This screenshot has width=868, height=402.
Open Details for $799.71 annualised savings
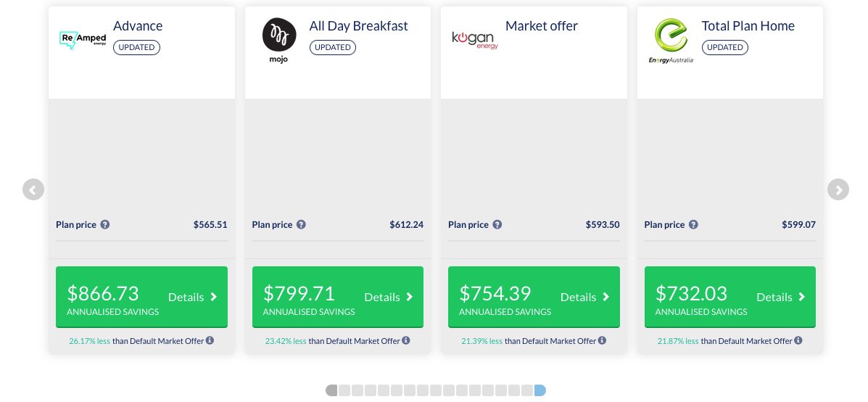(x=389, y=297)
